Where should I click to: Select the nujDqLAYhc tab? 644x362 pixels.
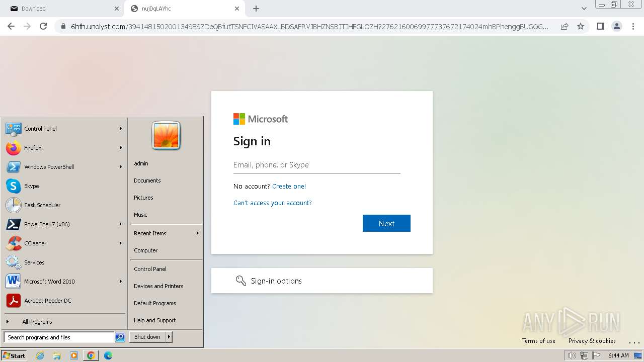[184, 9]
